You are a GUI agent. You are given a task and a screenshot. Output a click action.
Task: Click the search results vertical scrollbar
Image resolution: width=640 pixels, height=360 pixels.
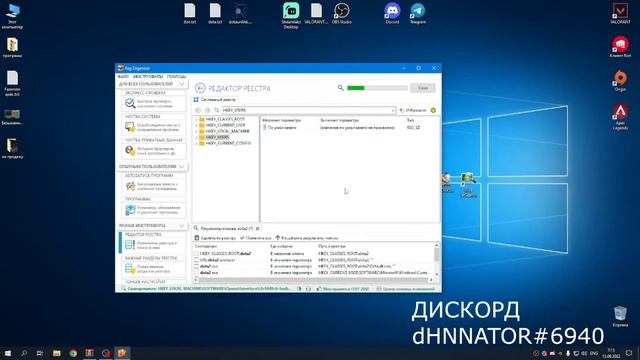pyautogui.click(x=436, y=260)
